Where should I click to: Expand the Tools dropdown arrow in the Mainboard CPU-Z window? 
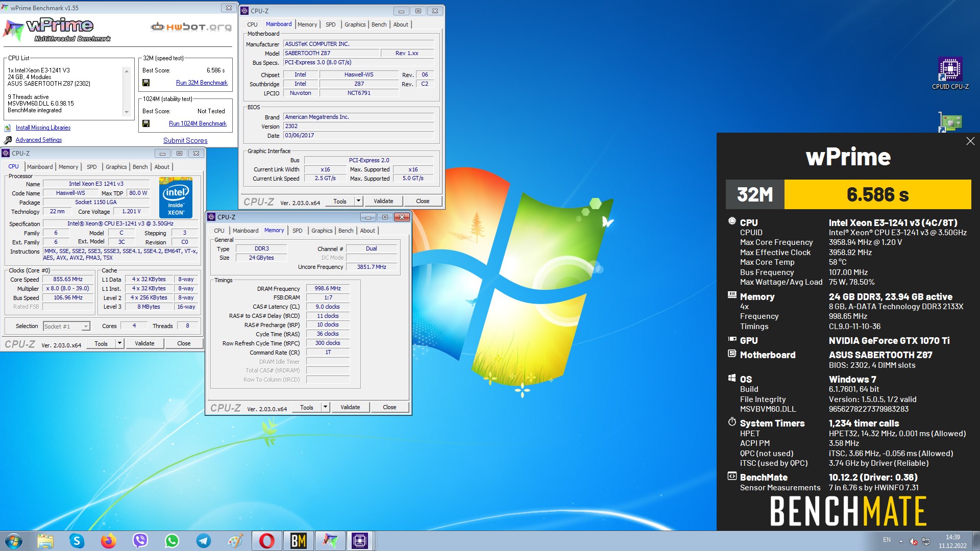[x=358, y=201]
